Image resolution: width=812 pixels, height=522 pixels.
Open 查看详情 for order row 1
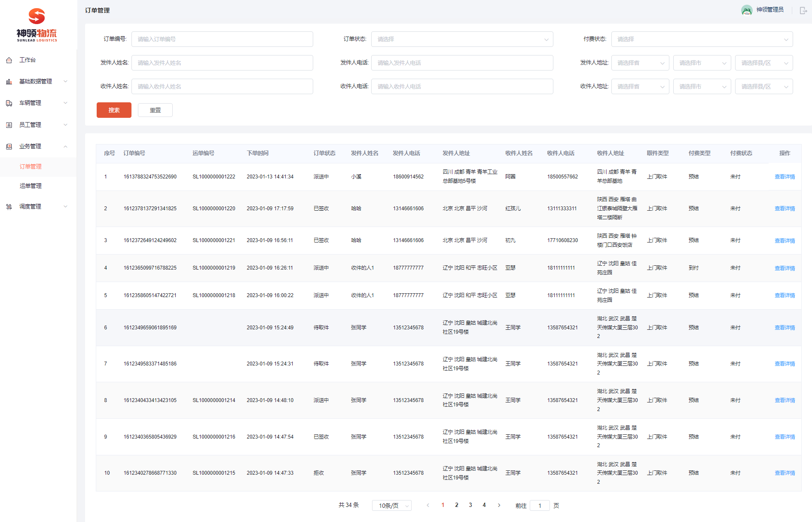[785, 177]
